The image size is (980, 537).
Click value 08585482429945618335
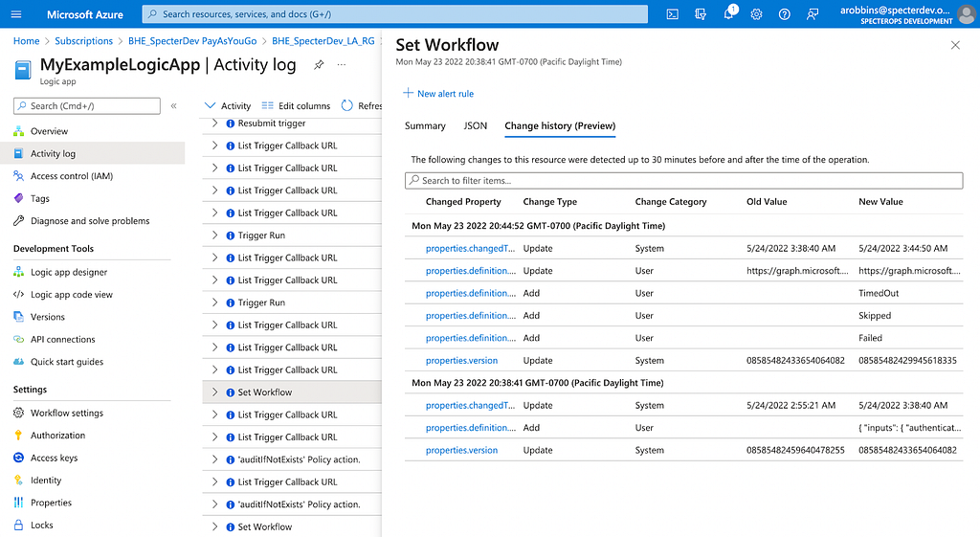click(907, 361)
